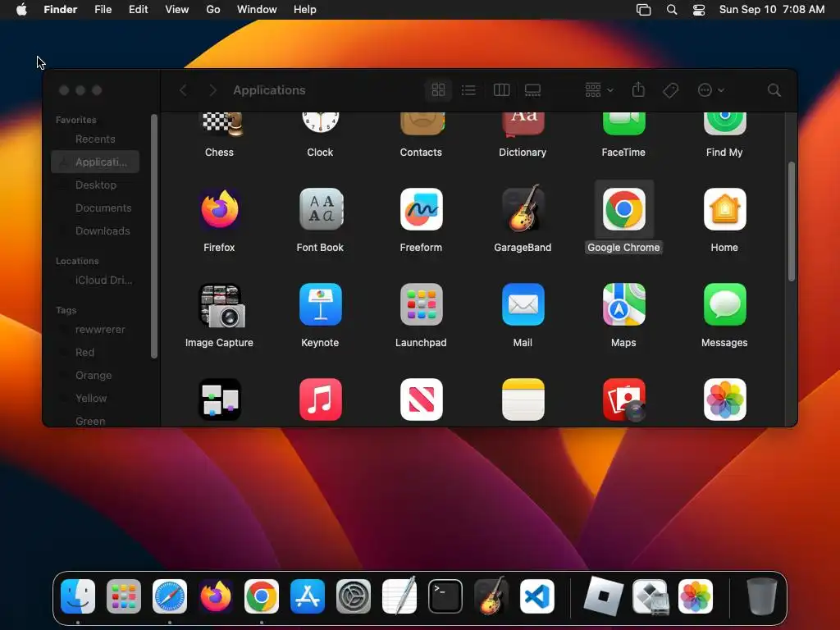Image resolution: width=840 pixels, height=630 pixels.
Task: Select the FaceTime app icon
Action: (623, 124)
